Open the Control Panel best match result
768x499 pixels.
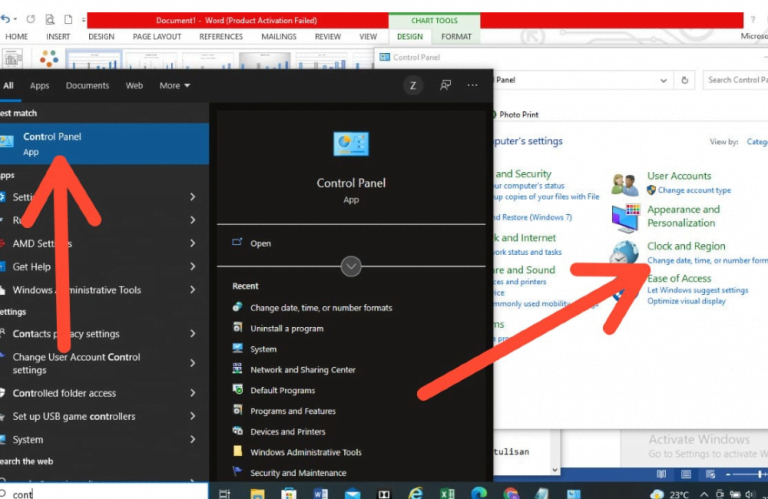[x=104, y=143]
